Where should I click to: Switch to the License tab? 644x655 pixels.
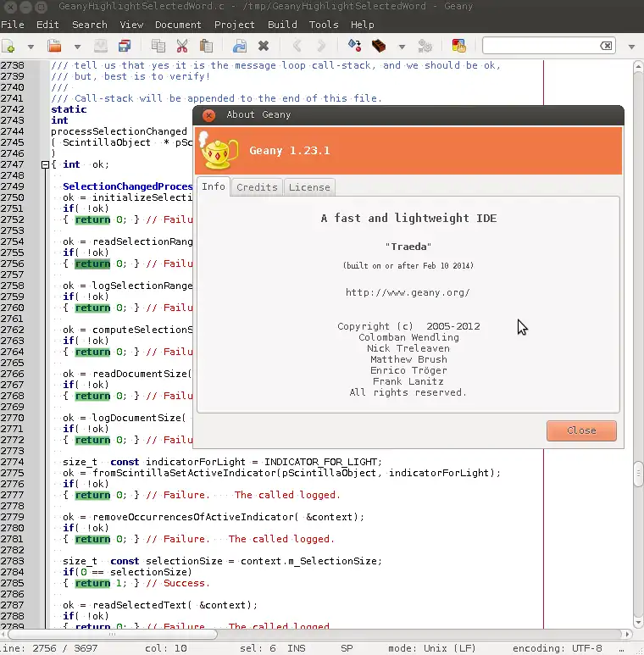pos(309,187)
